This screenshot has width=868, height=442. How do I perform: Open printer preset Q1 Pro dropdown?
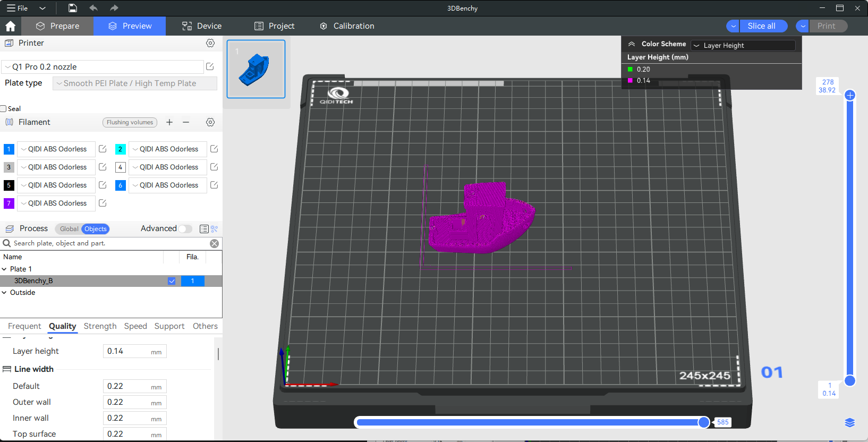103,67
